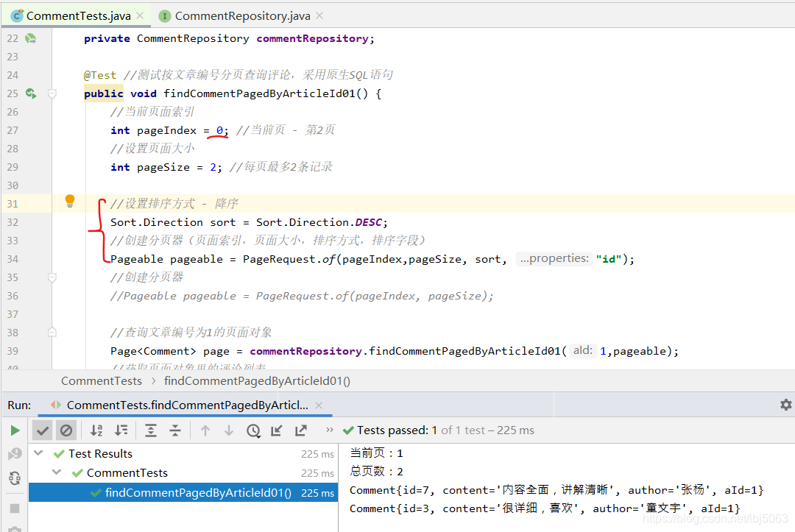Click line number 31 in the gutter
795x532 pixels.
pyautogui.click(x=13, y=204)
